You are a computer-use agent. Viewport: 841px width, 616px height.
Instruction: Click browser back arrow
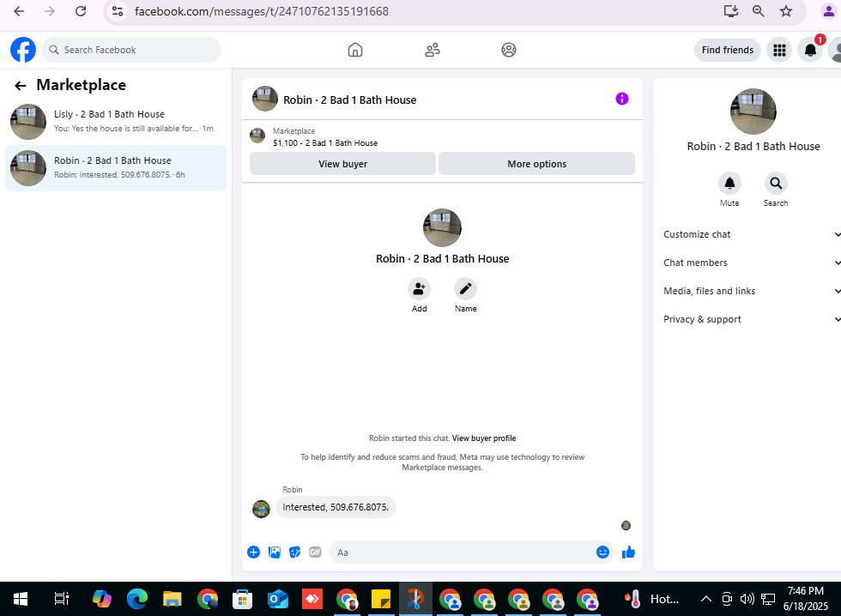point(19,11)
